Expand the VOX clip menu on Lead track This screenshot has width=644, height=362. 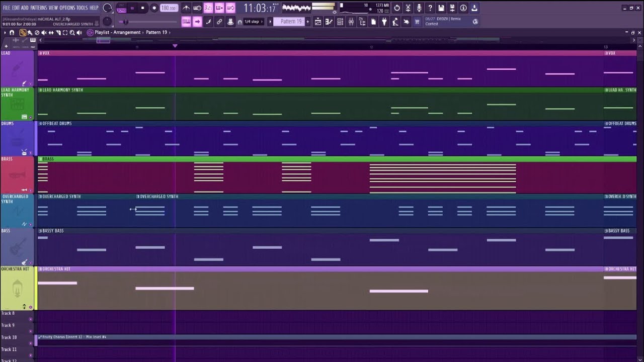pyautogui.click(x=40, y=53)
